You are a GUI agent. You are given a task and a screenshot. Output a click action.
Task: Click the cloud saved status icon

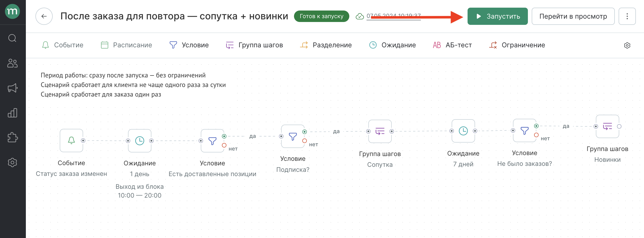360,16
